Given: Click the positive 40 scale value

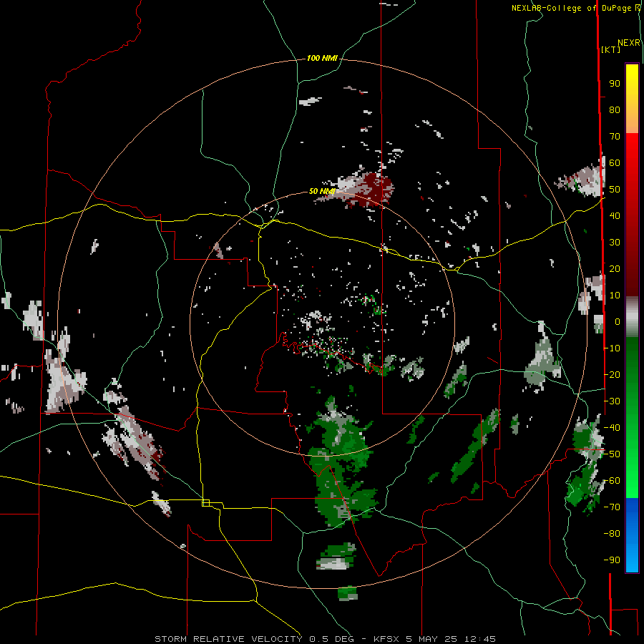Looking at the screenshot, I should tap(615, 216).
